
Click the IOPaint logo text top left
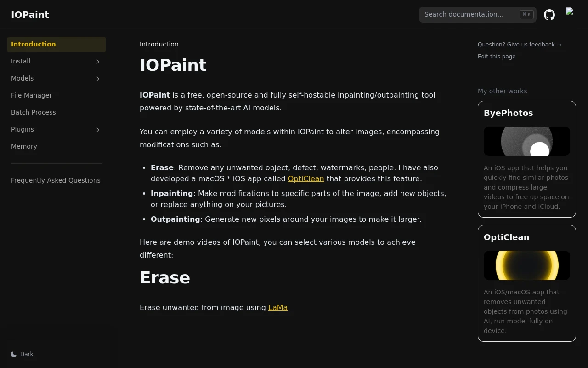pos(30,15)
